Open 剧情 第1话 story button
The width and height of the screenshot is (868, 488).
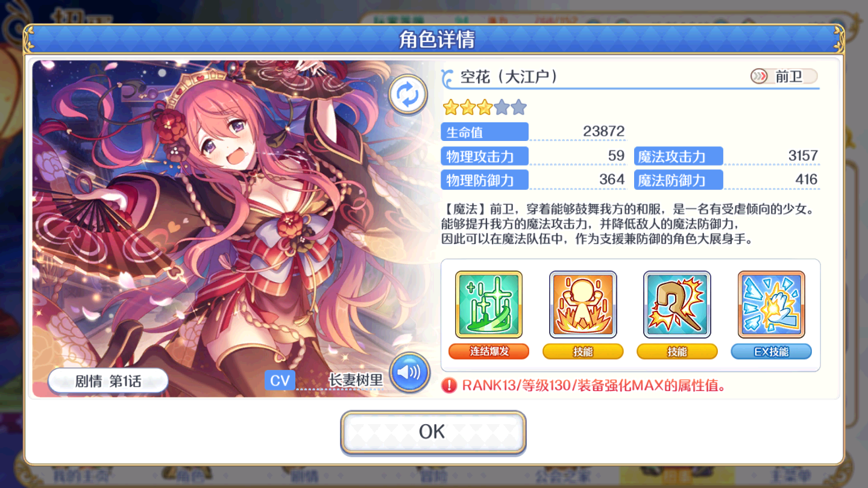108,381
